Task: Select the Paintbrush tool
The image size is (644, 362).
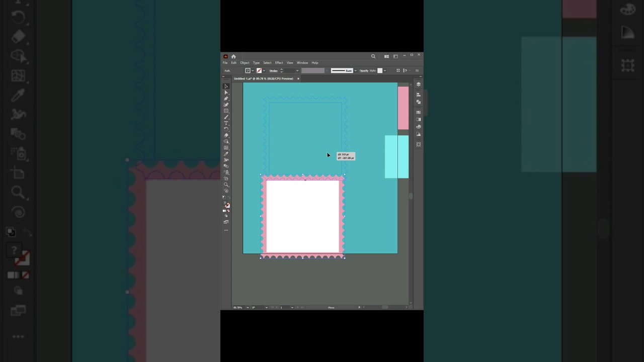Action: pyautogui.click(x=226, y=117)
